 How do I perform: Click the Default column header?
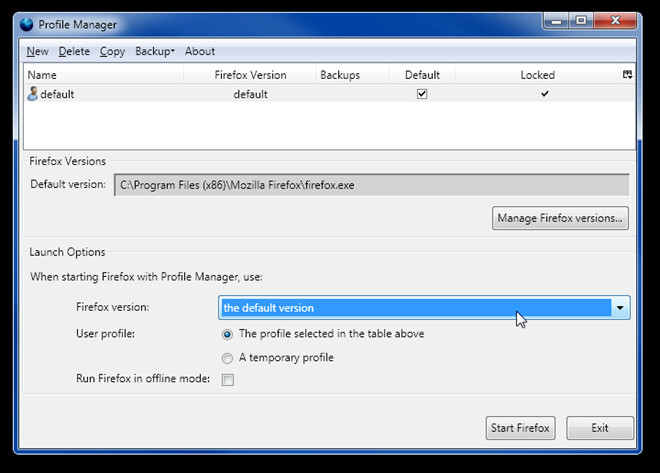click(422, 75)
